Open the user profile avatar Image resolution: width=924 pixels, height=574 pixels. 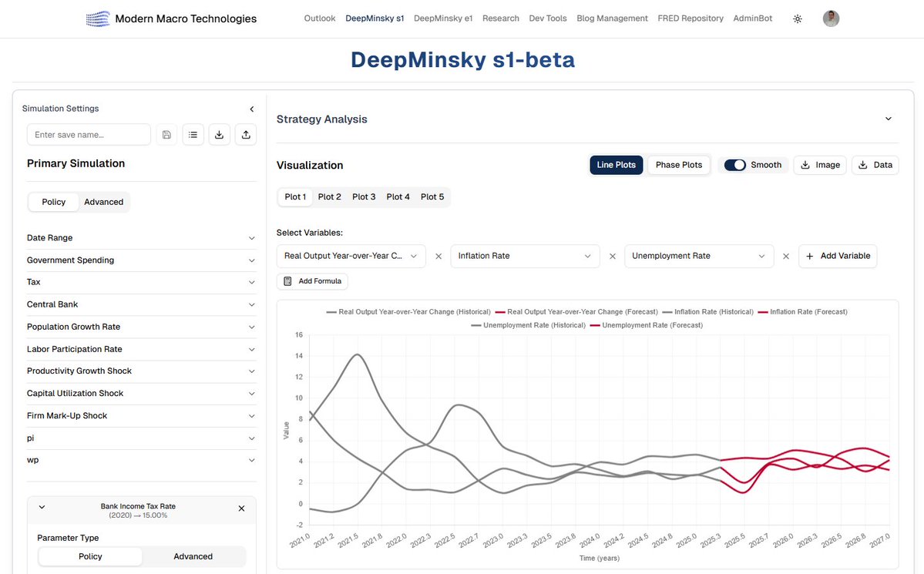click(x=831, y=18)
